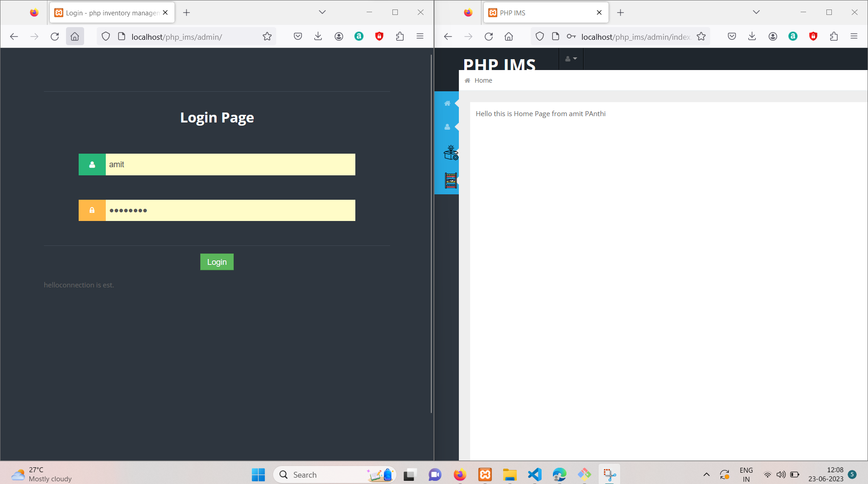Toggle the bookmark star for the login page

(267, 36)
